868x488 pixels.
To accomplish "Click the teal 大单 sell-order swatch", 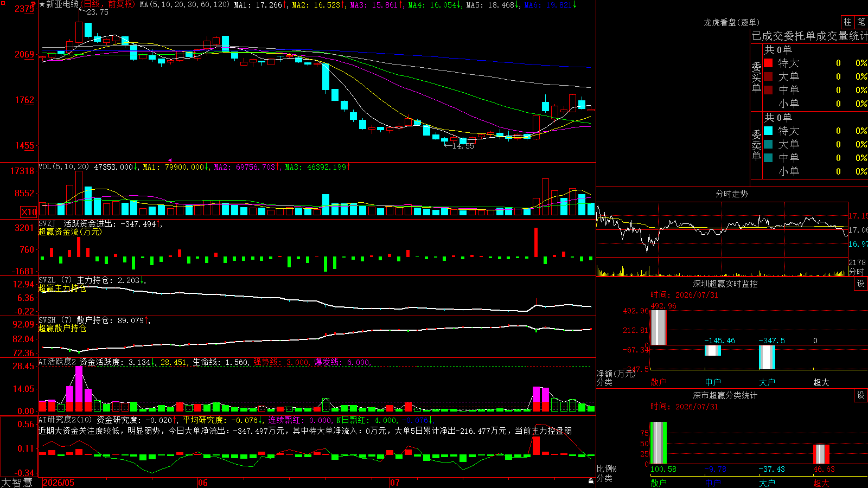I will (768, 144).
